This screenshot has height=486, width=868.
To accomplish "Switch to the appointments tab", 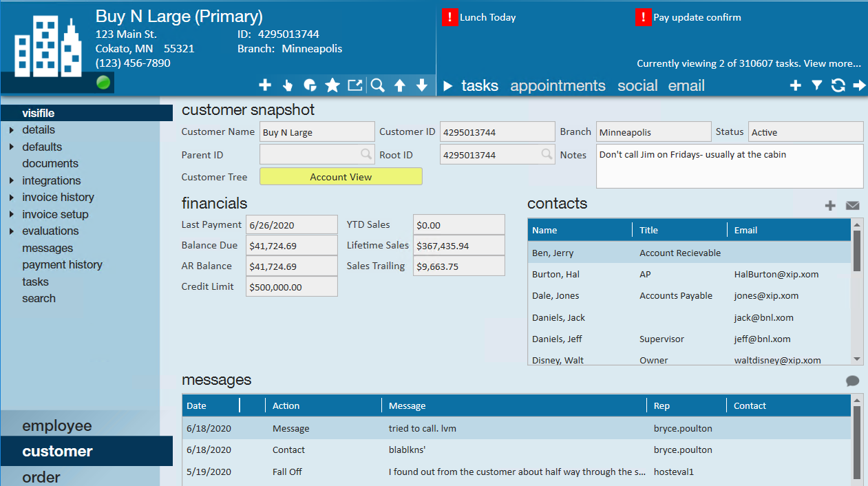I will pyautogui.click(x=558, y=85).
